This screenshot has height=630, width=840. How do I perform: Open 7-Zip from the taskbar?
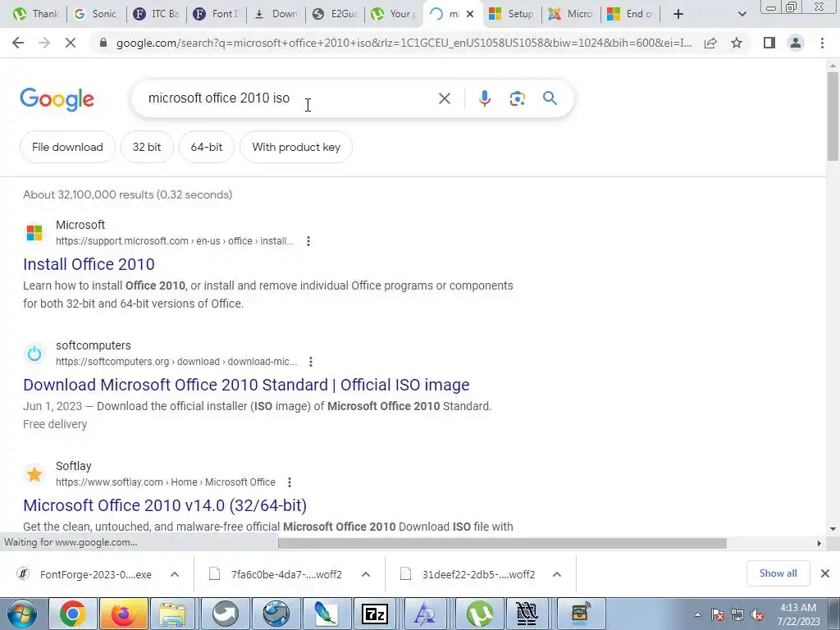(375, 614)
